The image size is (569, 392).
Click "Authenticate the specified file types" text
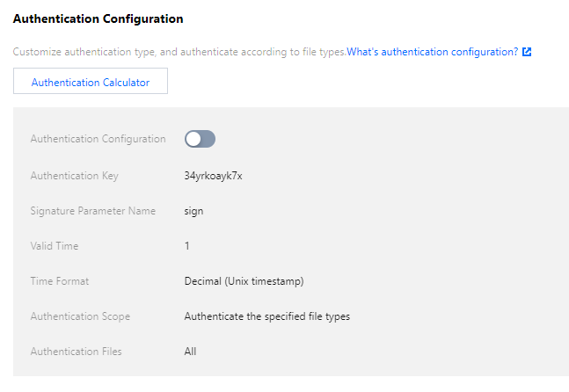(266, 316)
